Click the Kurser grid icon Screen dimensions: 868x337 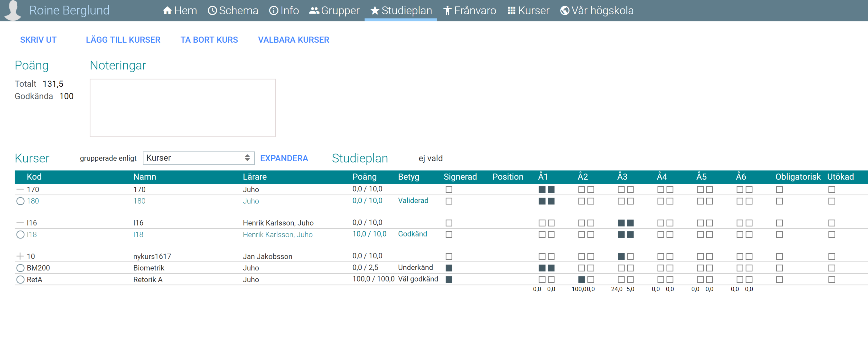coord(511,11)
